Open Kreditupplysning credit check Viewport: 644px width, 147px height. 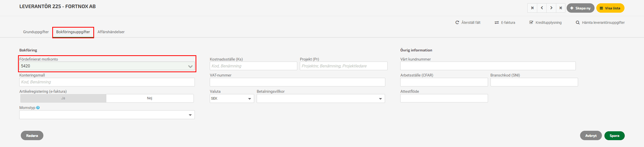point(545,23)
